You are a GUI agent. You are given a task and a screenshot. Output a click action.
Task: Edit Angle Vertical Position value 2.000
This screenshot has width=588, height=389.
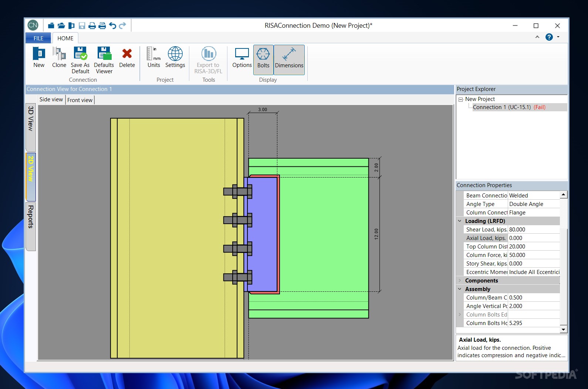534,306
